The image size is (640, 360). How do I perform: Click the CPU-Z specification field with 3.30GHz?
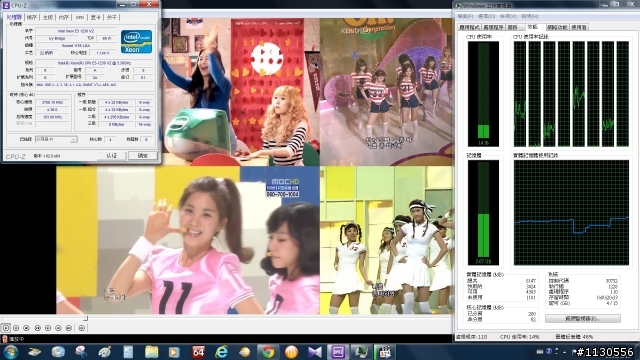(x=94, y=63)
